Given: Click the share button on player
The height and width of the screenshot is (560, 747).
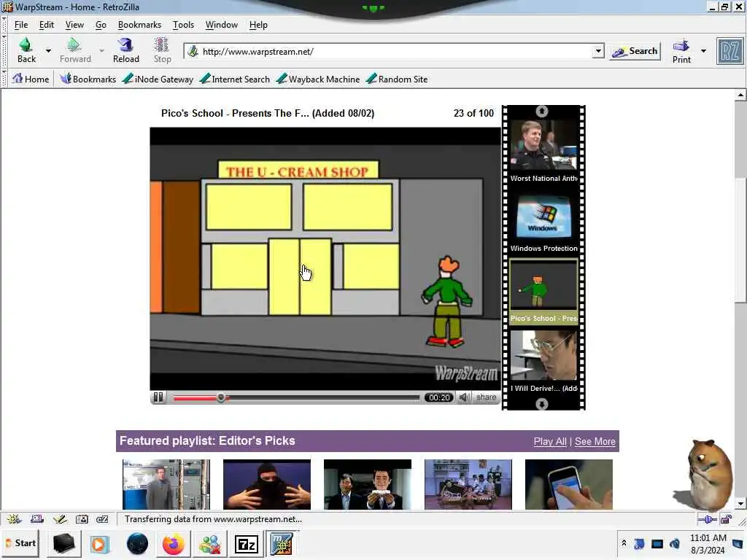Looking at the screenshot, I should click(x=486, y=397).
